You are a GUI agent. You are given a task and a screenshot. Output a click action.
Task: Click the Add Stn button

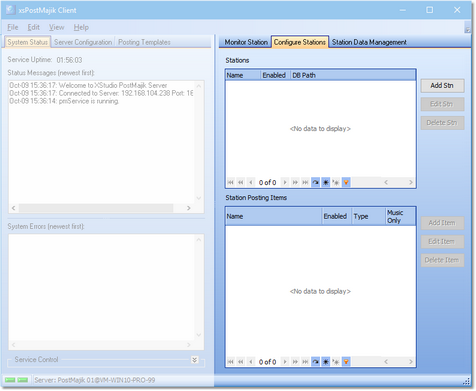pyautogui.click(x=442, y=86)
